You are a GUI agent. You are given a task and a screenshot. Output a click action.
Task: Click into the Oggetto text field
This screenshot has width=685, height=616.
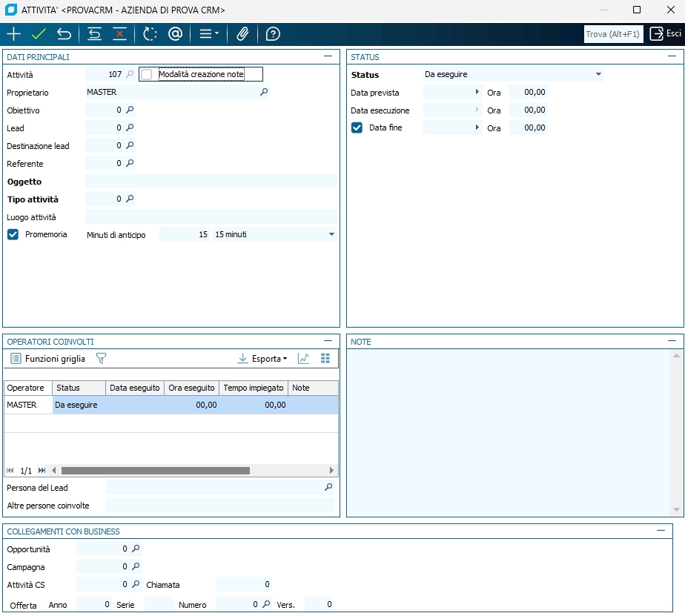211,182
